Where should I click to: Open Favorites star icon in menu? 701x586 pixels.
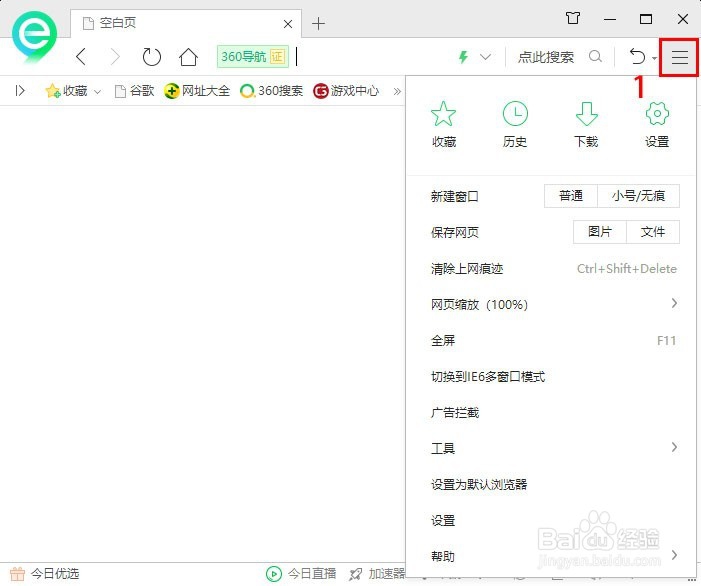point(443,124)
